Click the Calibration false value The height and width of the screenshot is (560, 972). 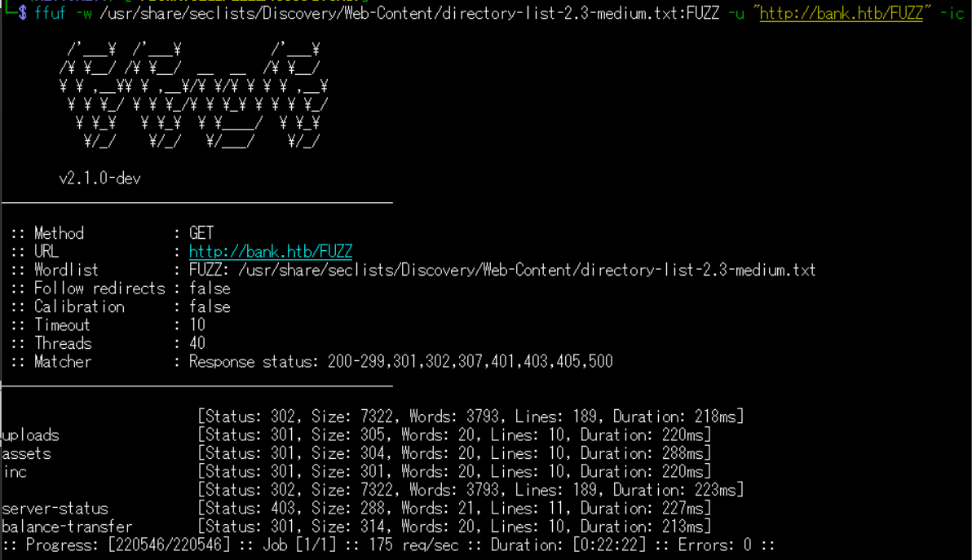tap(210, 306)
